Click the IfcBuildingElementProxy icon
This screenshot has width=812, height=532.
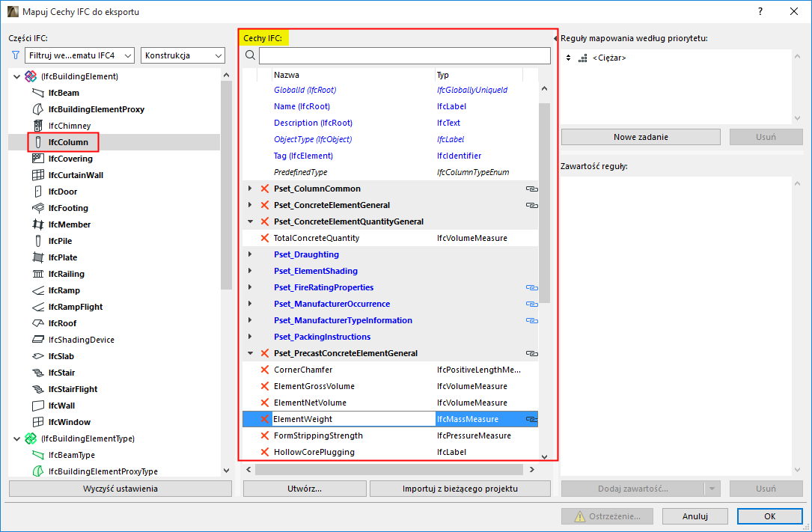point(38,109)
